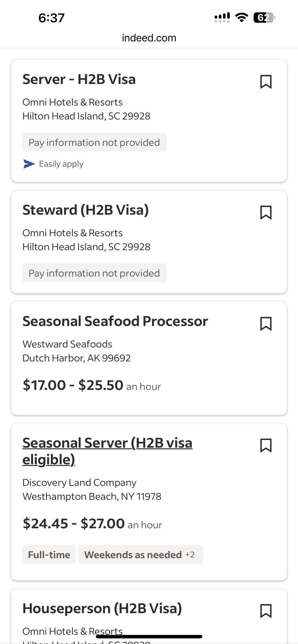
Task: Bookmark the Houseperson (H2B Visa) job
Action: (266, 611)
